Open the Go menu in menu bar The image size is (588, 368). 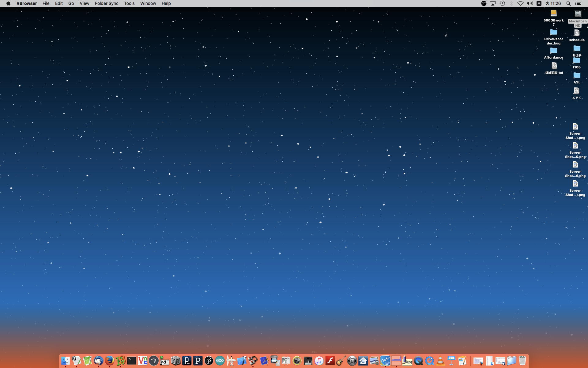pos(71,3)
